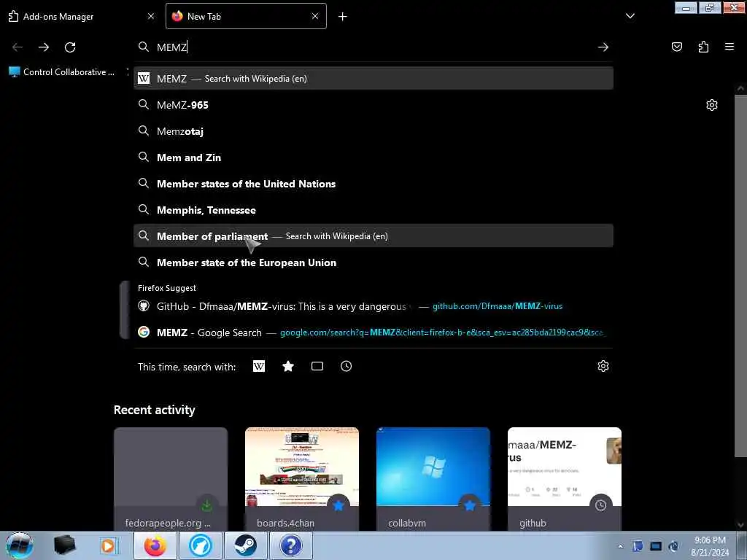Search with Wikipedia one-off icon

(259, 366)
